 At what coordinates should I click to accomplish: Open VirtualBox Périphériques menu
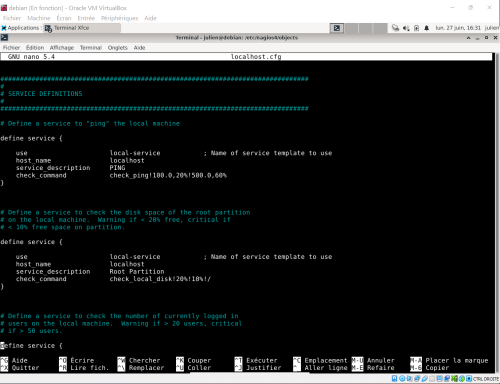click(119, 18)
